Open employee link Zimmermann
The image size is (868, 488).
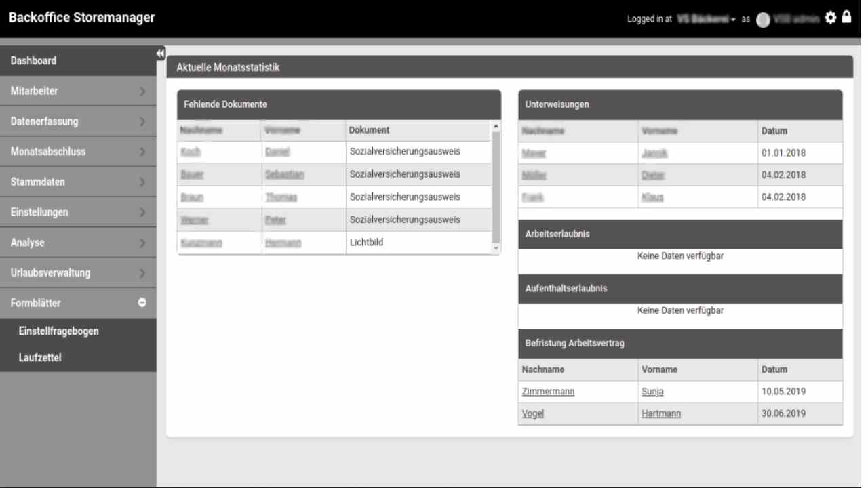click(x=548, y=392)
